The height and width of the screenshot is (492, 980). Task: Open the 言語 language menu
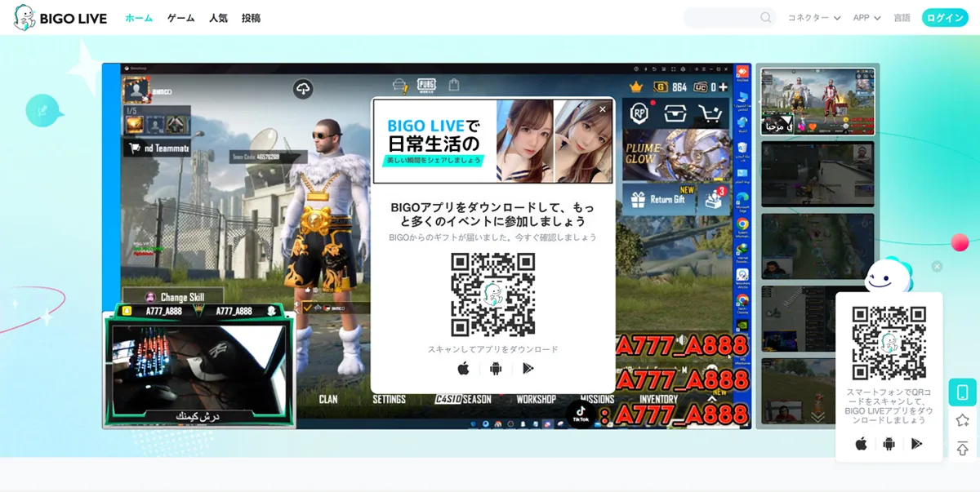(x=902, y=18)
